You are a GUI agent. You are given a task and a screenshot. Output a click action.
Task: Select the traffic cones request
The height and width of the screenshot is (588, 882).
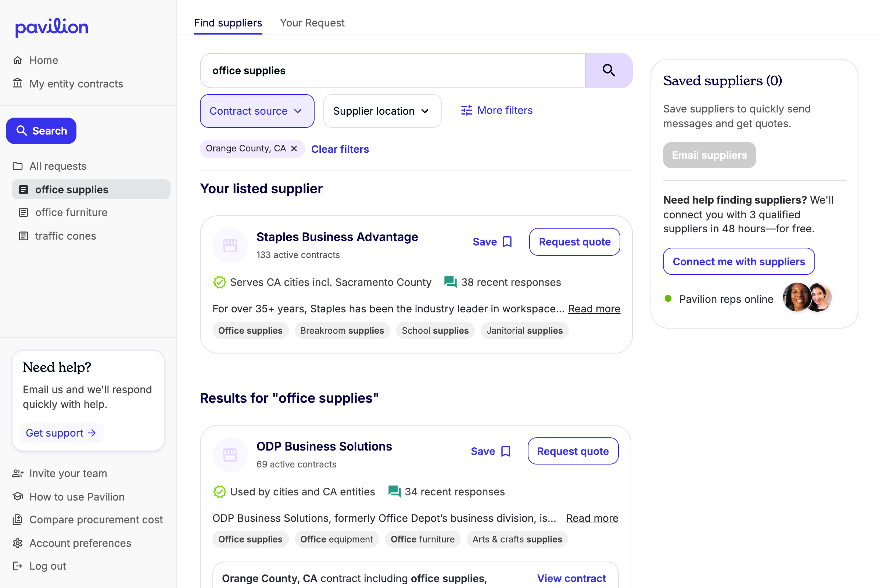tap(91, 236)
